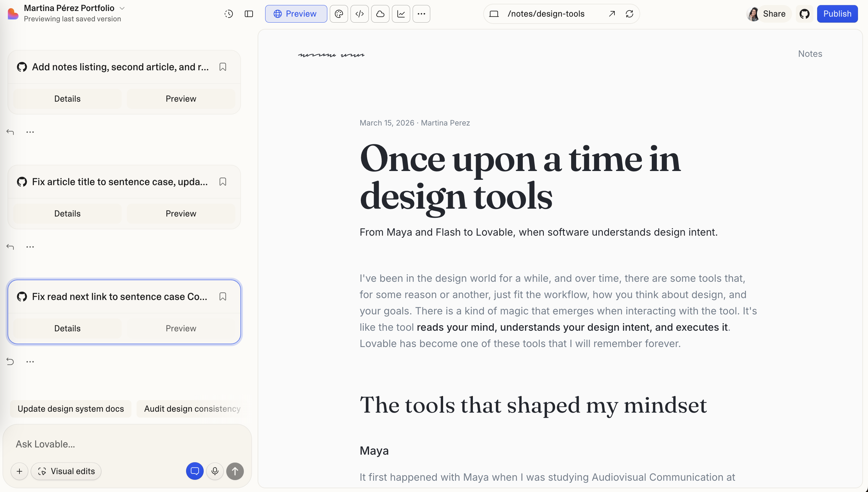Click the device viewport icon
This screenshot has height=492, width=868.
[x=494, y=14]
